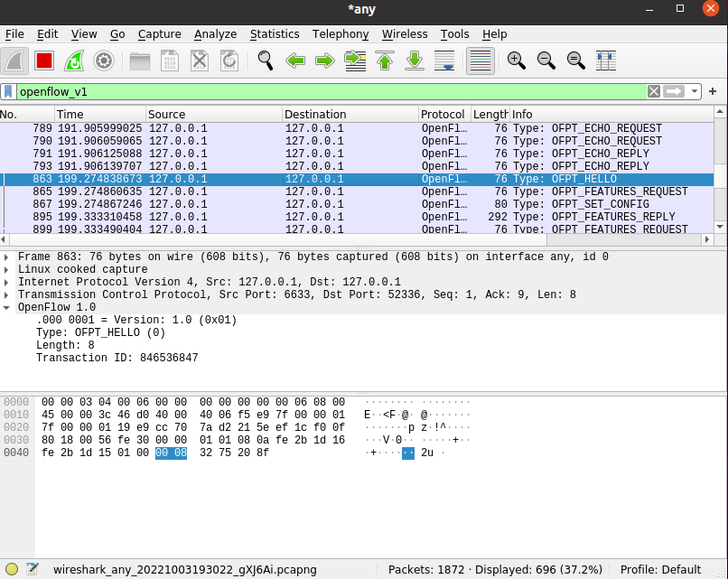
Task: Sort by the Destination column header
Action: (x=350, y=114)
